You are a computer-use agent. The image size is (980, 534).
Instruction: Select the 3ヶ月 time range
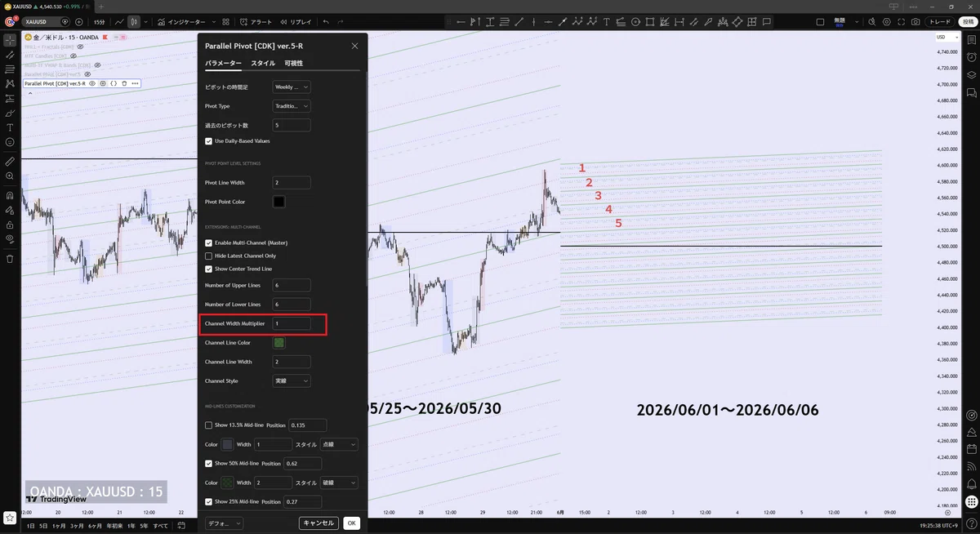pos(77,526)
